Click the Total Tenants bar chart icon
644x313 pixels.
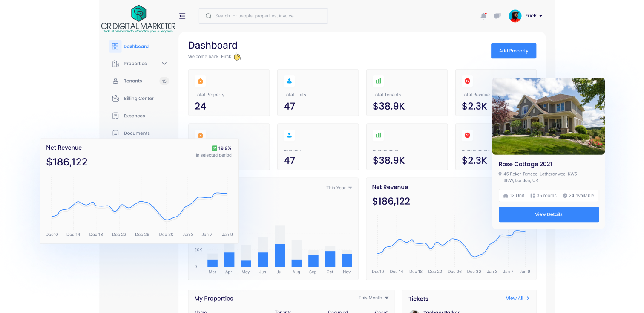tap(378, 81)
